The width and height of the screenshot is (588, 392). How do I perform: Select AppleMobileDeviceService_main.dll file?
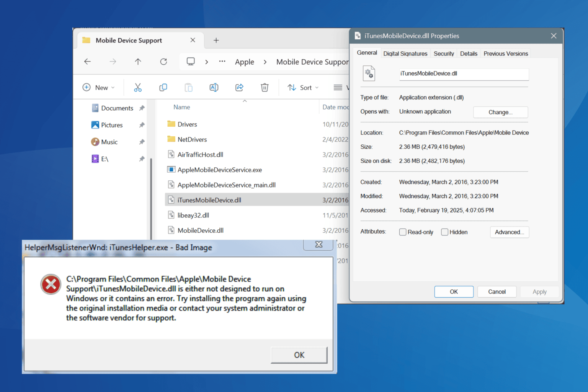click(x=227, y=185)
